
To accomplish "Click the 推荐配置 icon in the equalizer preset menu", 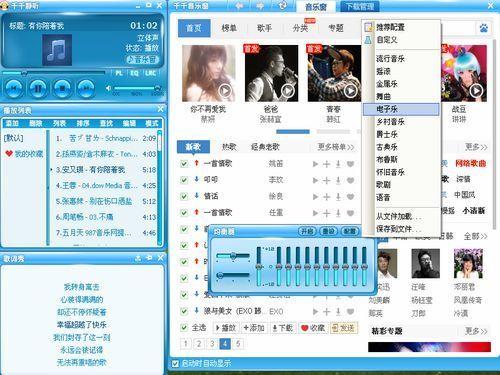I will (x=368, y=27).
